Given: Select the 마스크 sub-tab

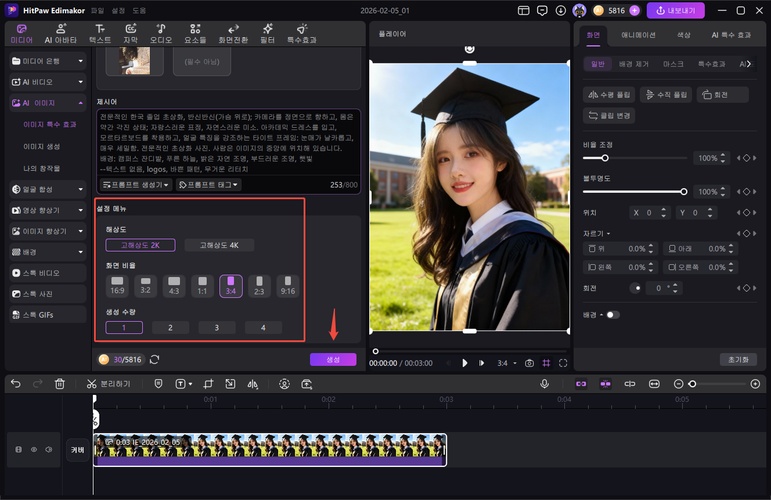Looking at the screenshot, I should 673,64.
